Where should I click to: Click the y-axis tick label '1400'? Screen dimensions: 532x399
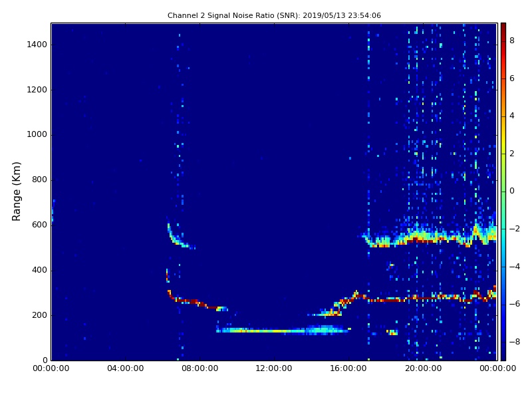[37, 45]
